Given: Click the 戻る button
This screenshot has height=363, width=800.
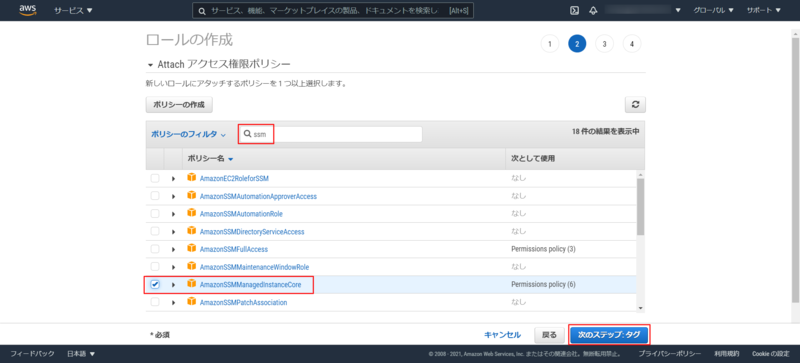Looking at the screenshot, I should (549, 335).
